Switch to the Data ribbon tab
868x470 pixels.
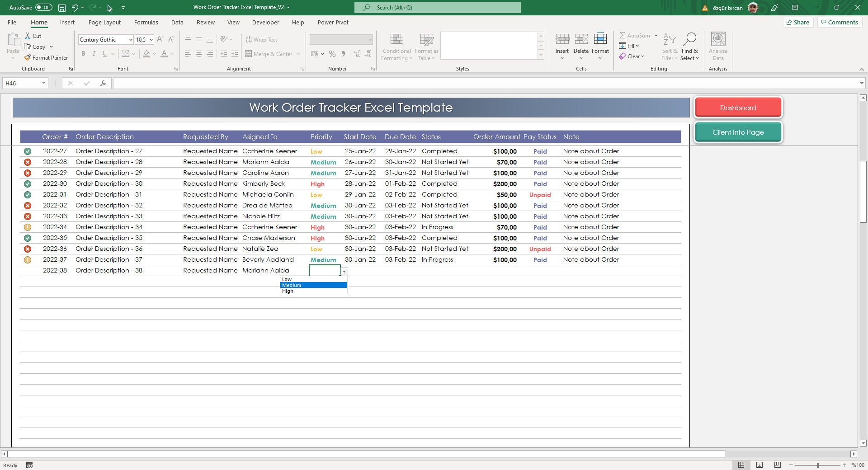tap(177, 22)
